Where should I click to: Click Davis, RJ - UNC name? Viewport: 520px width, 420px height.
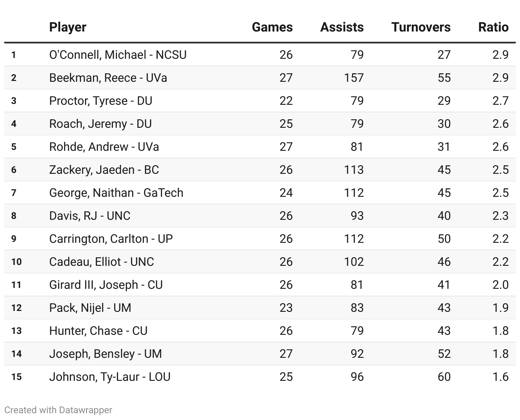(x=90, y=216)
